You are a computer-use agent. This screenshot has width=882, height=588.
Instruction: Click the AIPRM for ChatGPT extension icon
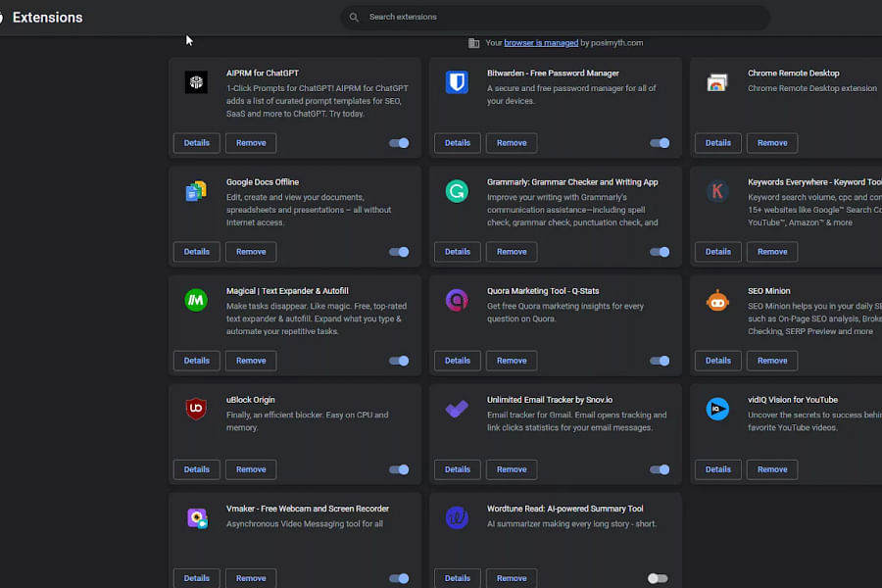[196, 83]
